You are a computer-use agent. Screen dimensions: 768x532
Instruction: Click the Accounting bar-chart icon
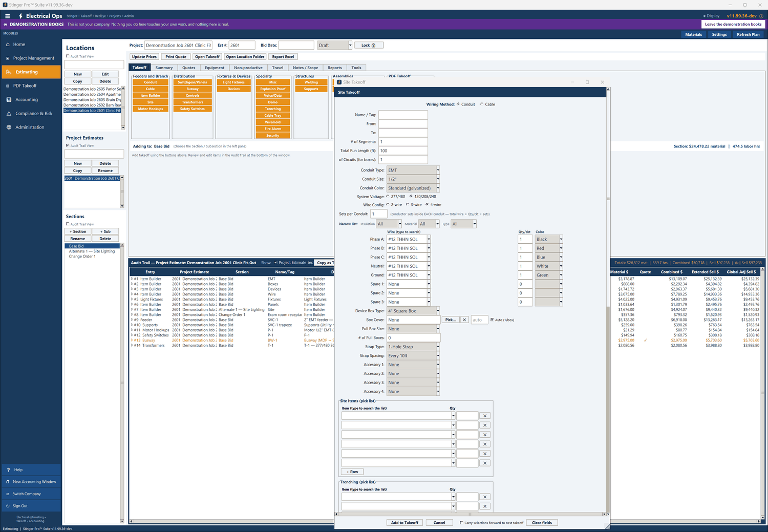click(8, 100)
